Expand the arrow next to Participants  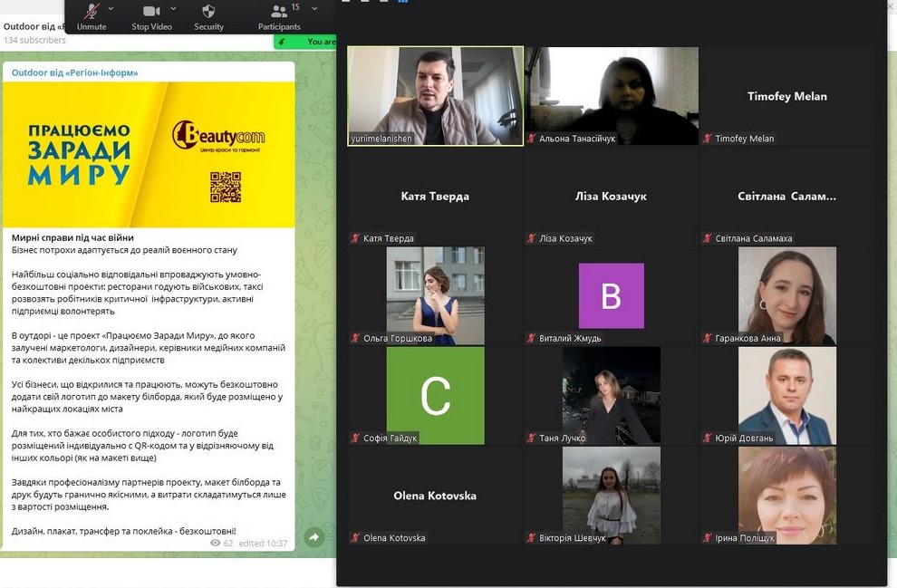coord(314,8)
